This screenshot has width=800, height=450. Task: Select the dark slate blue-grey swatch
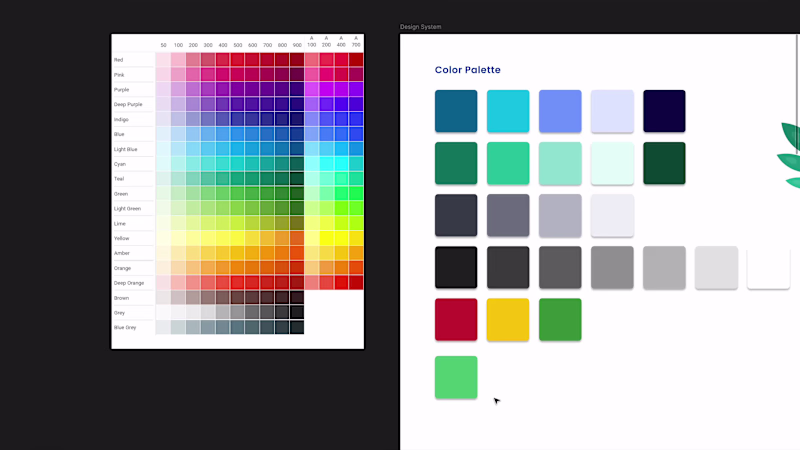tap(456, 215)
